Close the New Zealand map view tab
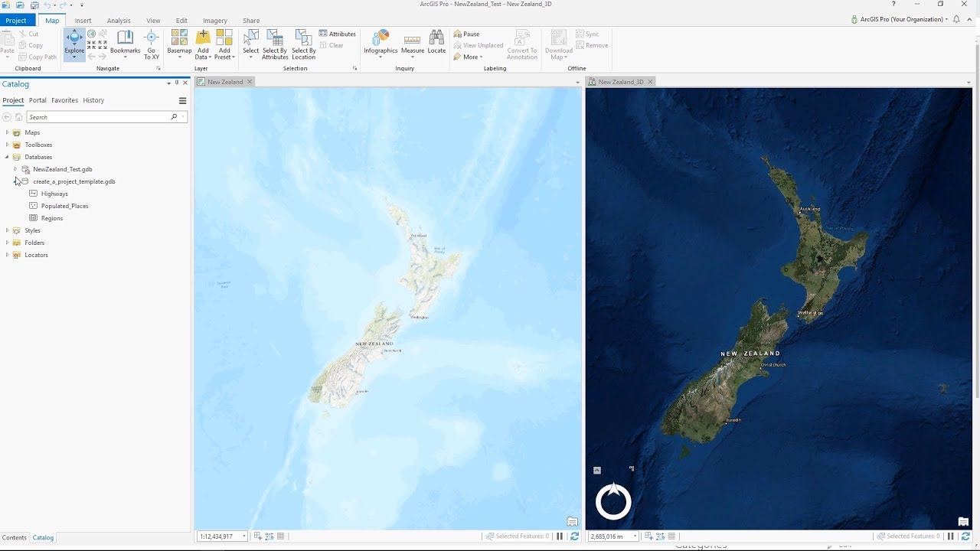The height and width of the screenshot is (551, 980). (x=250, y=82)
